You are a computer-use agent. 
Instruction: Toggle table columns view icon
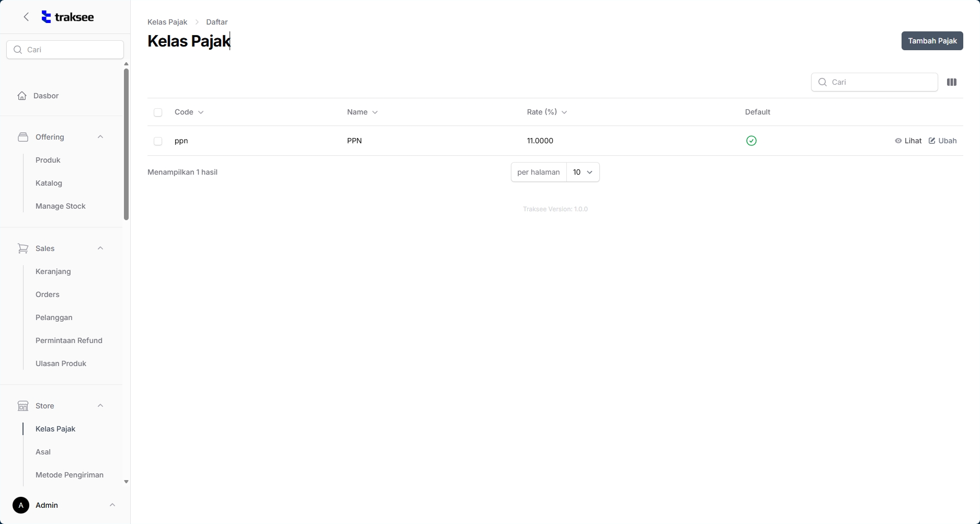click(x=952, y=82)
